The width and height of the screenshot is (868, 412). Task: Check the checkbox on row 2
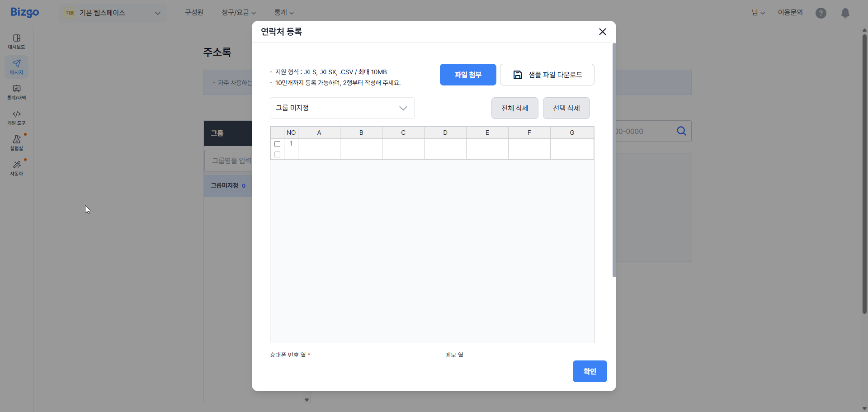click(277, 154)
